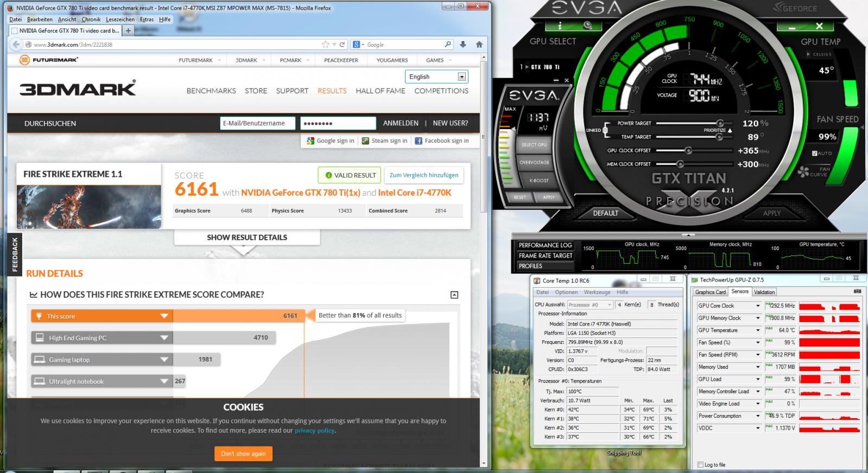Collapse compare section square toggle icon
The height and width of the screenshot is (473, 868).
pyautogui.click(x=454, y=295)
